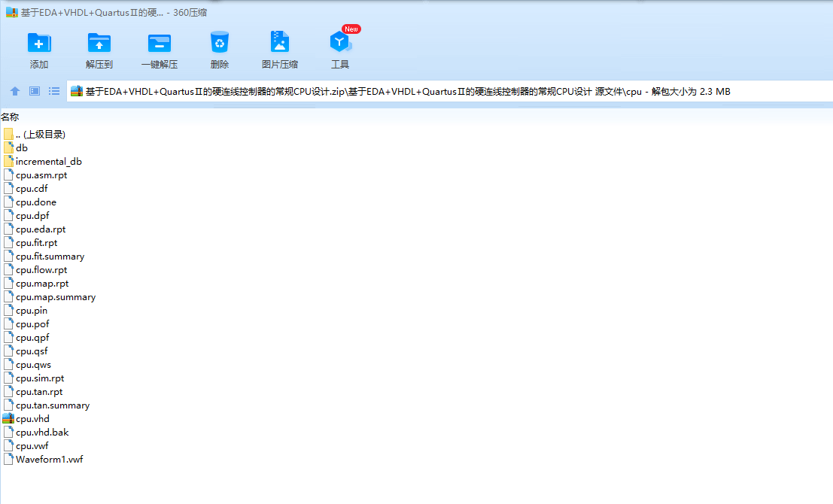Open the Waveform1.vwf file
The image size is (833, 504).
pyautogui.click(x=47, y=459)
